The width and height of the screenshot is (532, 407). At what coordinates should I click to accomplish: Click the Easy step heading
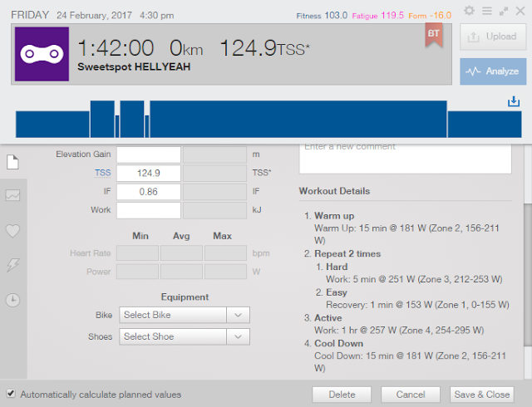coord(336,292)
